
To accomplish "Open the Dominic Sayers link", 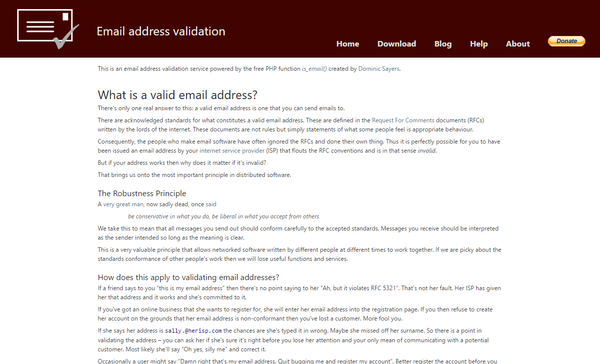I will (x=379, y=69).
